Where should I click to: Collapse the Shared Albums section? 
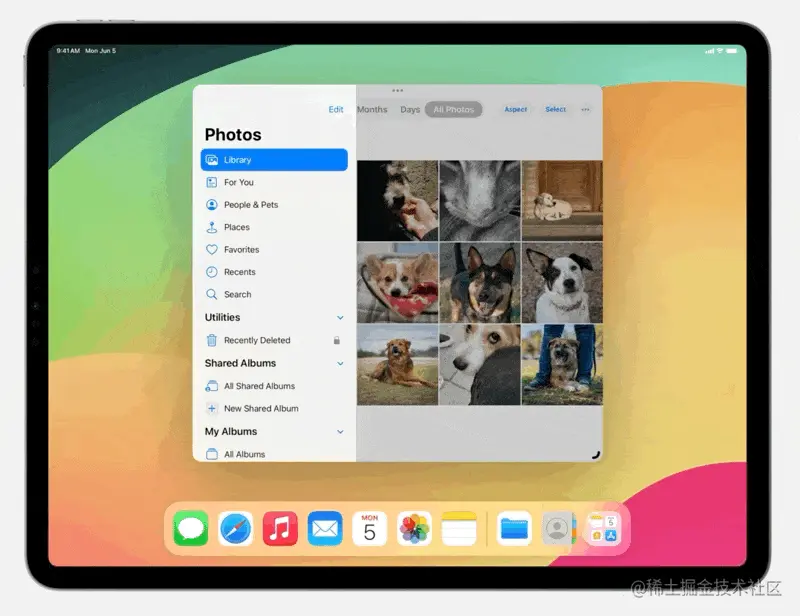point(340,363)
